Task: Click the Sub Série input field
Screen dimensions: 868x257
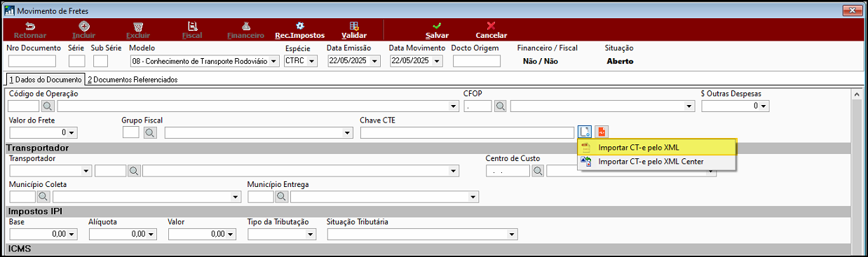Action: pos(100,61)
